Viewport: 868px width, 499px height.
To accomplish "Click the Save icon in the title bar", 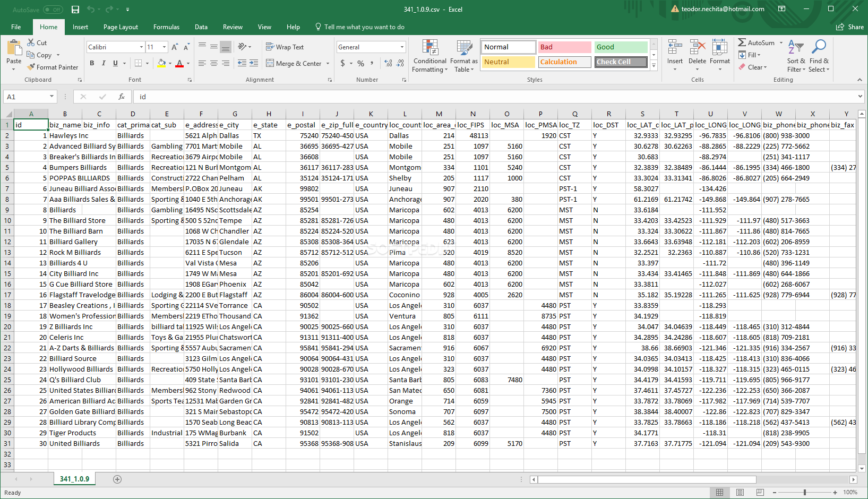I will click(x=75, y=10).
